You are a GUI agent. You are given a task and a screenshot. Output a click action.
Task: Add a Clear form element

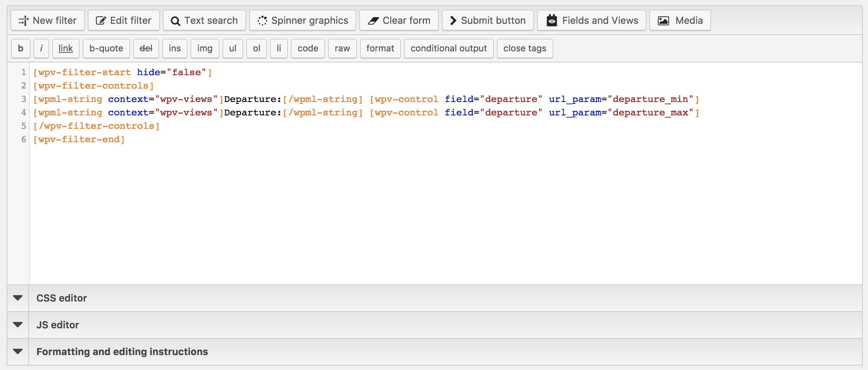(399, 20)
